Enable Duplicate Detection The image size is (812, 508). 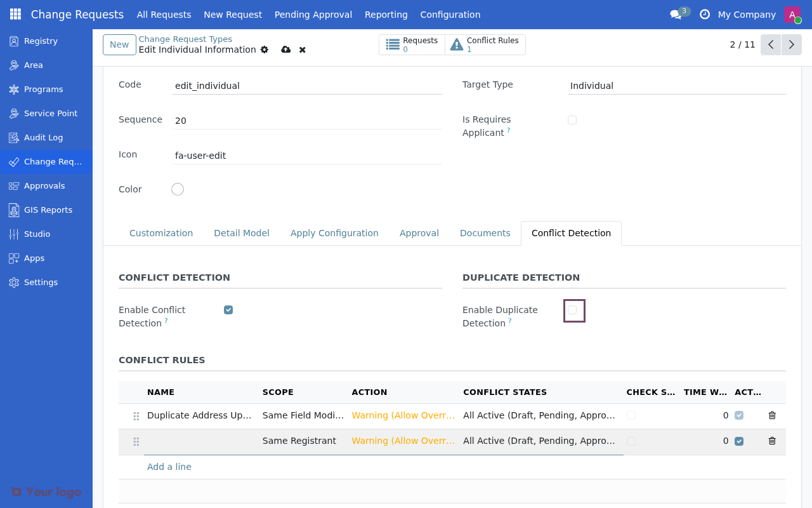574,311
